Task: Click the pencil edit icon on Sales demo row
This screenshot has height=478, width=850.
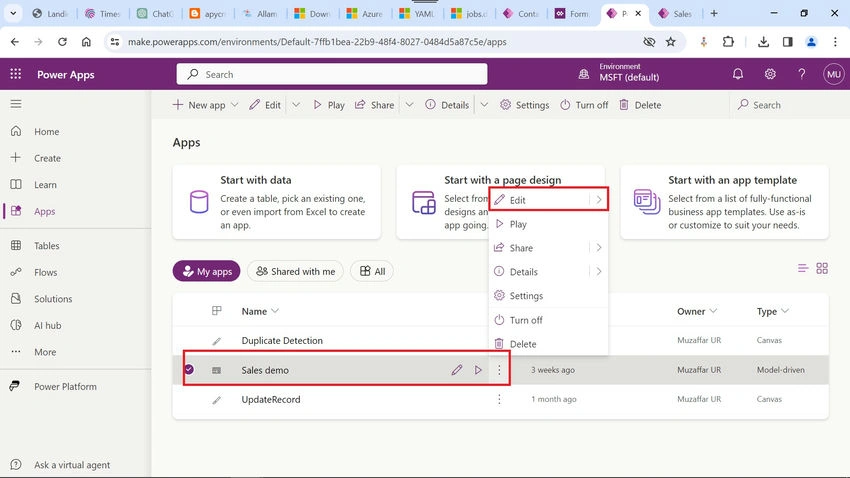Action: click(456, 370)
